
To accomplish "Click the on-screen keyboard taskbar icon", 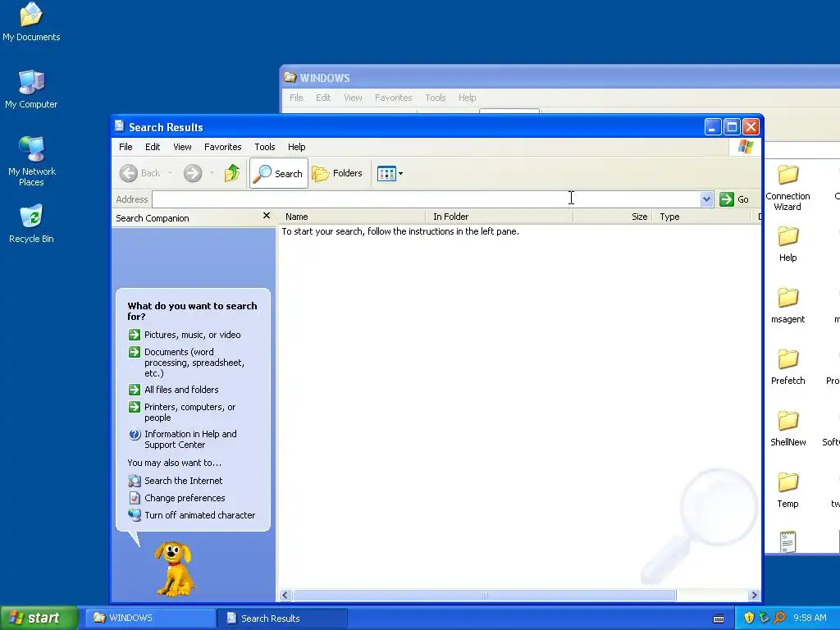I will (x=719, y=619).
